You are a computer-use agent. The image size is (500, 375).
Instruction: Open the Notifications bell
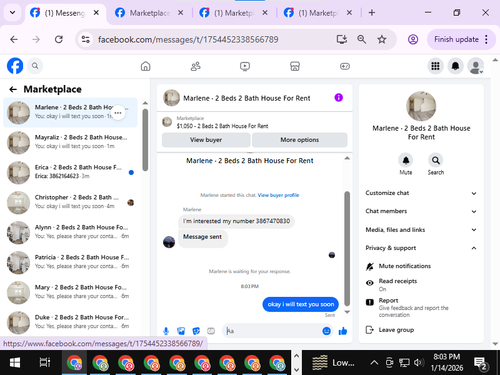click(455, 66)
